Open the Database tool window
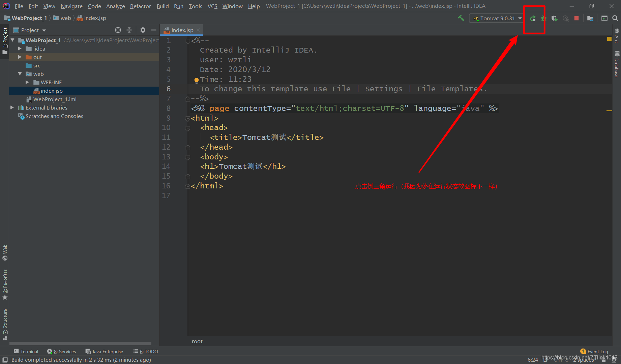The width and height of the screenshot is (621, 364). coord(617,64)
